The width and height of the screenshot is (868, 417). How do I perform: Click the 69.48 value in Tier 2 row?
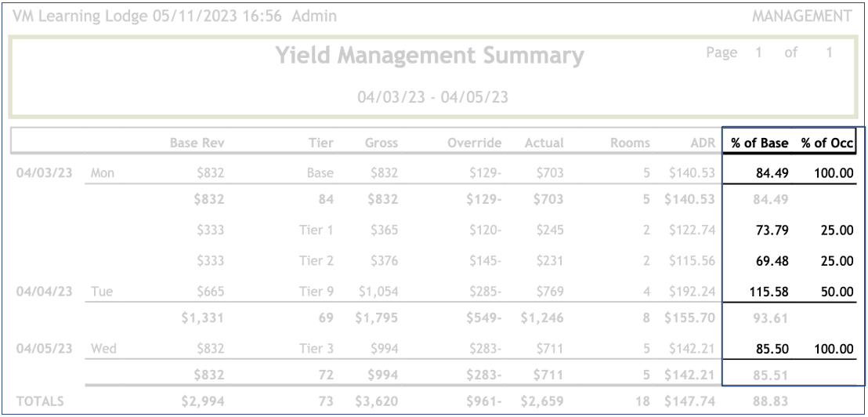(772, 261)
